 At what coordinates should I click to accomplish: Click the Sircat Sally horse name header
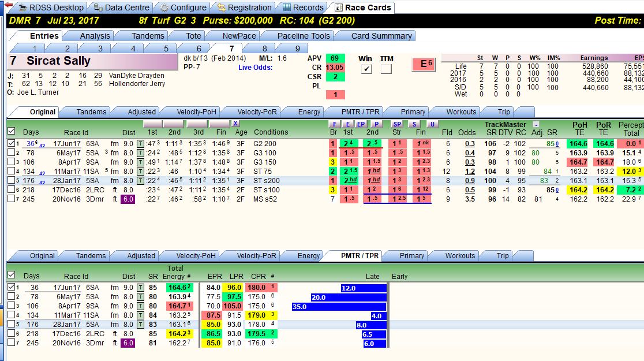pos(93,61)
